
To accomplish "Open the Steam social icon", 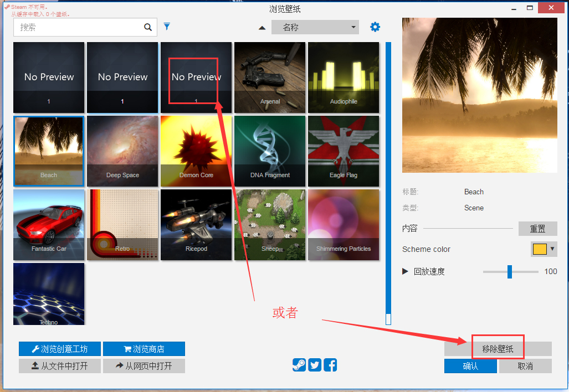I will point(299,365).
